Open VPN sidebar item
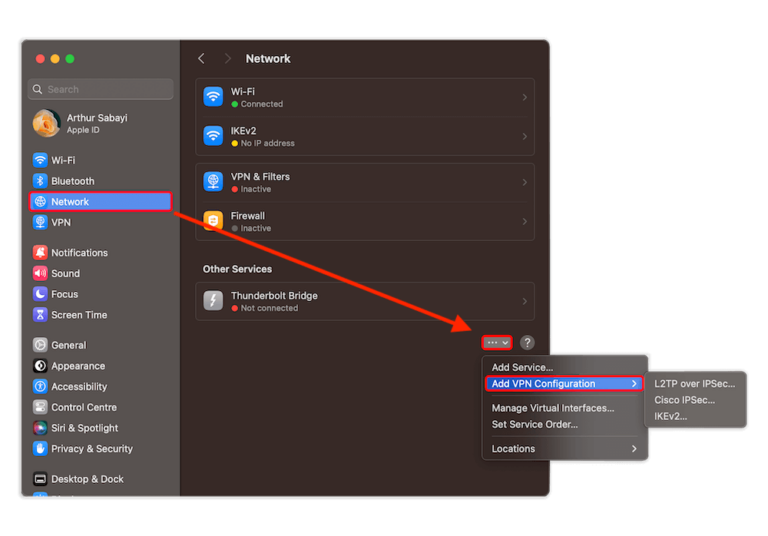The height and width of the screenshot is (536, 768). click(100, 222)
